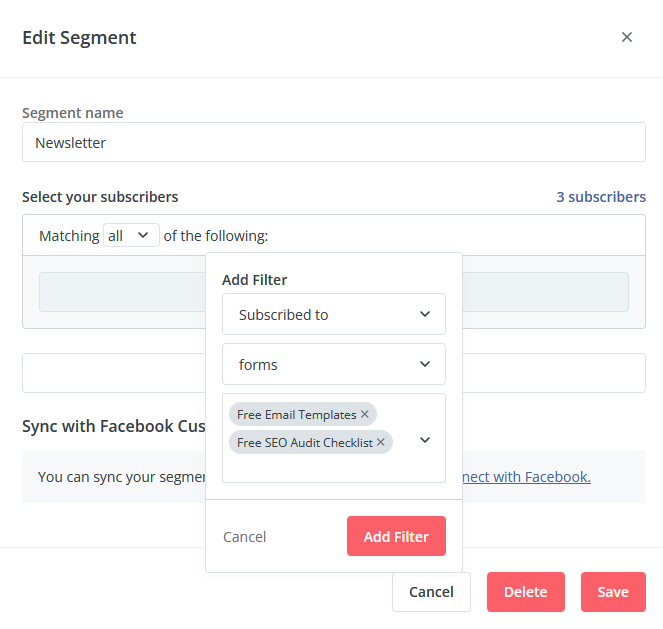Select the Free SEO Audit Checklist chip
The width and height of the screenshot is (663, 629).
tap(305, 442)
